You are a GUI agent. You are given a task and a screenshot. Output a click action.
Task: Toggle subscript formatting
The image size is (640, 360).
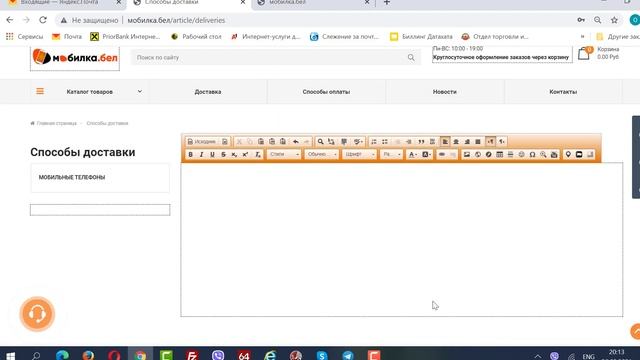point(234,155)
